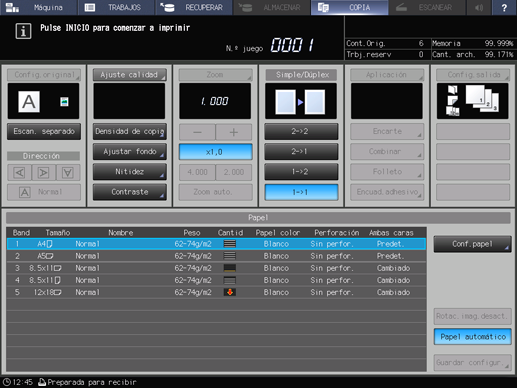Open Combinar options
517x388 pixels.
(387, 152)
